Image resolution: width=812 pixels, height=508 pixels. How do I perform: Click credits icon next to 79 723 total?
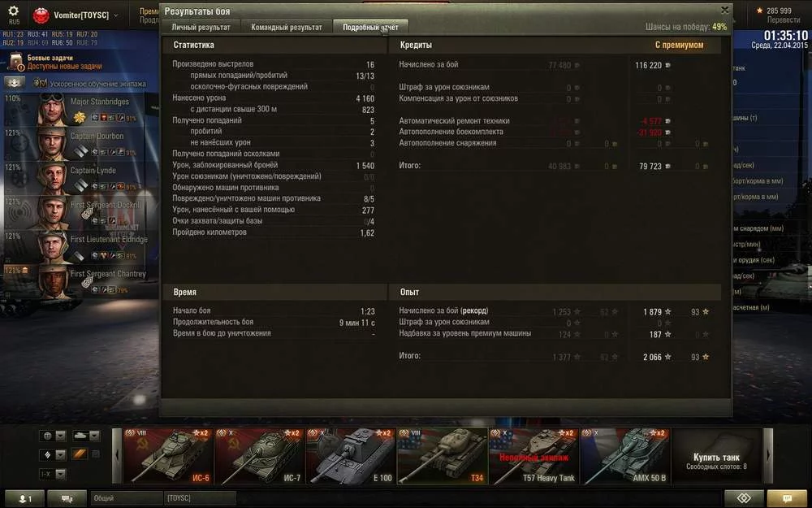click(668, 167)
